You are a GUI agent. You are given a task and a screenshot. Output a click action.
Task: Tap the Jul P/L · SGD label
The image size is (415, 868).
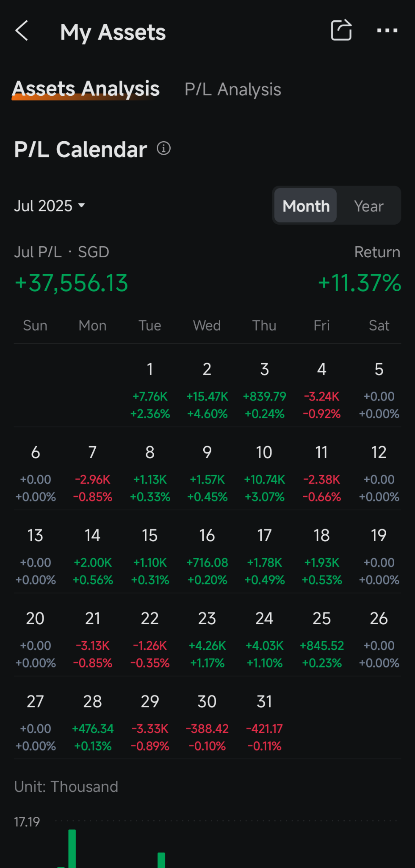tap(62, 252)
